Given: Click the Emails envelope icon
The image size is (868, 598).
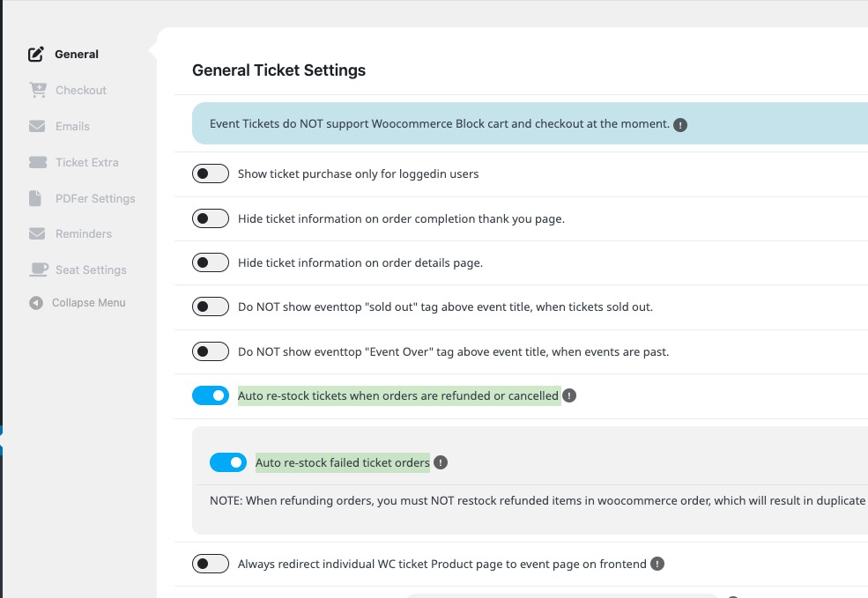Looking at the screenshot, I should click(37, 126).
